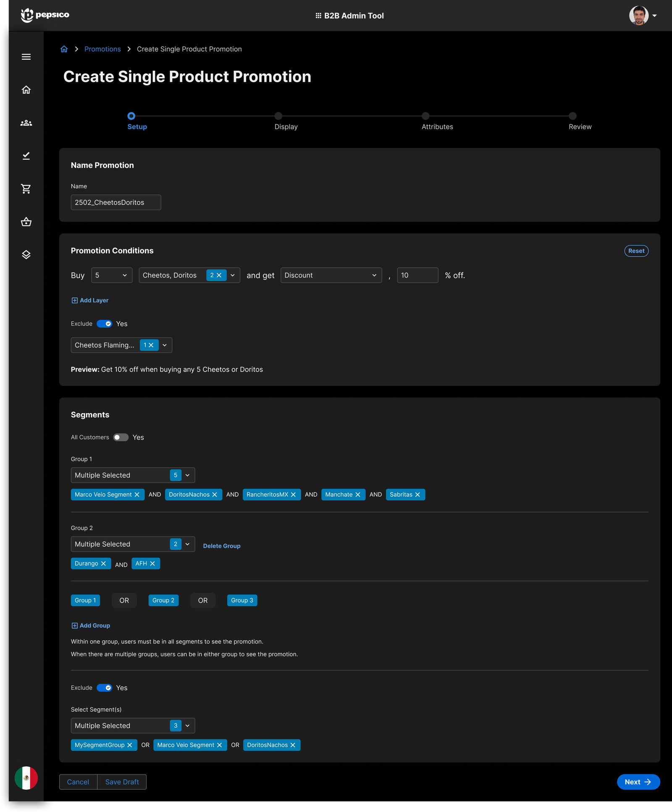Remove the Durango segment chip
The width and height of the screenshot is (672, 812).
(103, 563)
